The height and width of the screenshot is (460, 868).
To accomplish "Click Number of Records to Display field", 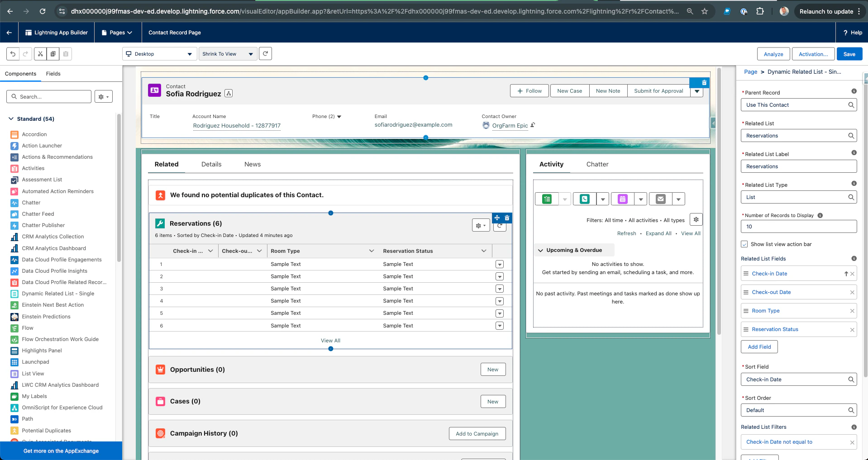I will (799, 227).
